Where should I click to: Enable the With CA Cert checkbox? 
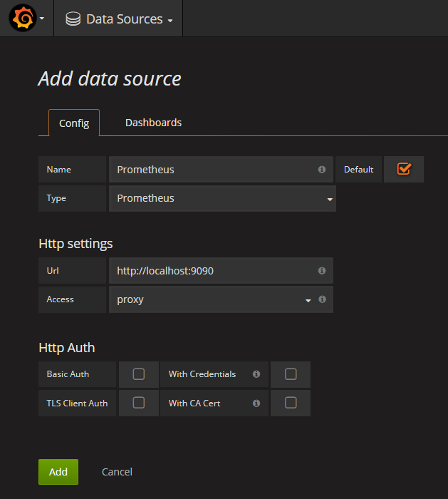coord(291,403)
